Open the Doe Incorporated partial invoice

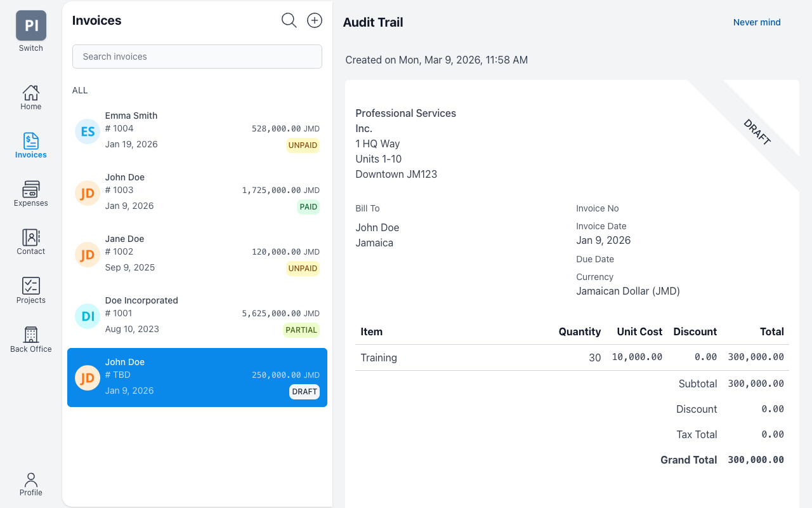coord(197,314)
